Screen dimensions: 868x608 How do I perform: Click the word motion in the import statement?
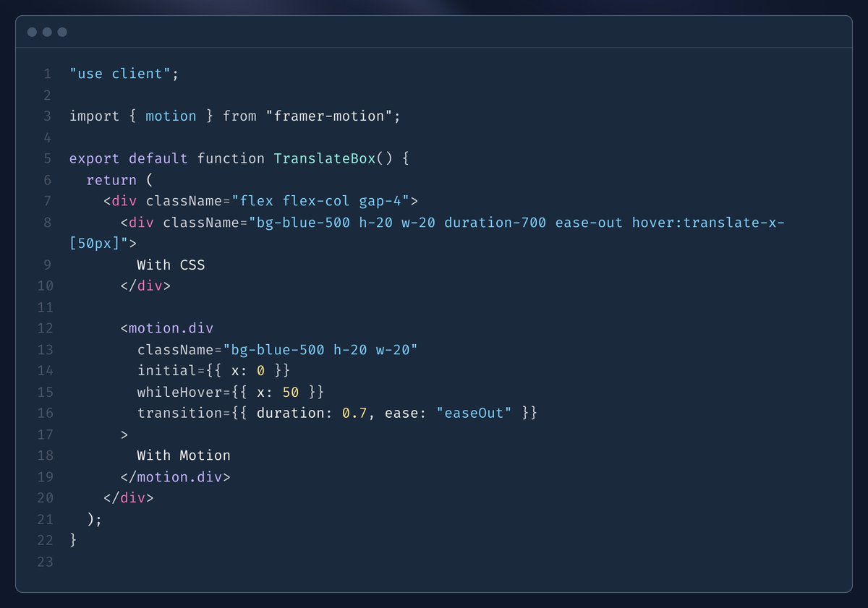pyautogui.click(x=171, y=116)
